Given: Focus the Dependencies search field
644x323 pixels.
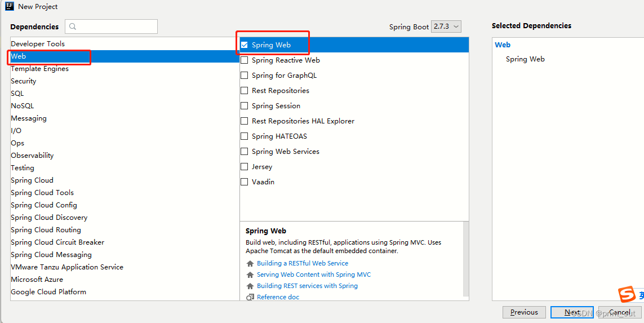Looking at the screenshot, I should pos(112,26).
